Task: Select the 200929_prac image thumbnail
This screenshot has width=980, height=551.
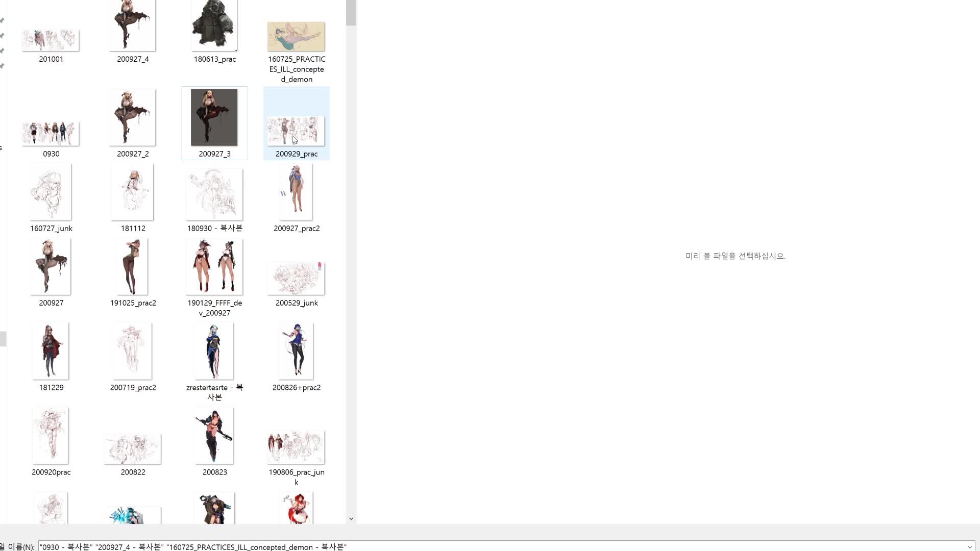Action: (x=296, y=131)
